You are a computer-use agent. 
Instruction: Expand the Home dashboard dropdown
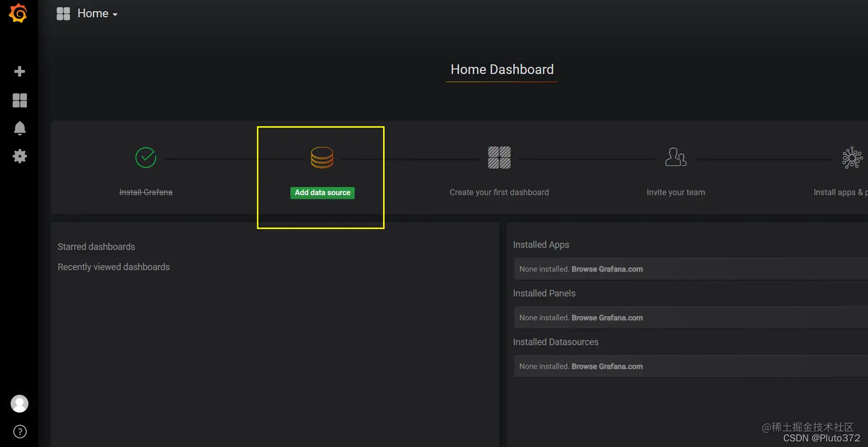click(x=98, y=14)
